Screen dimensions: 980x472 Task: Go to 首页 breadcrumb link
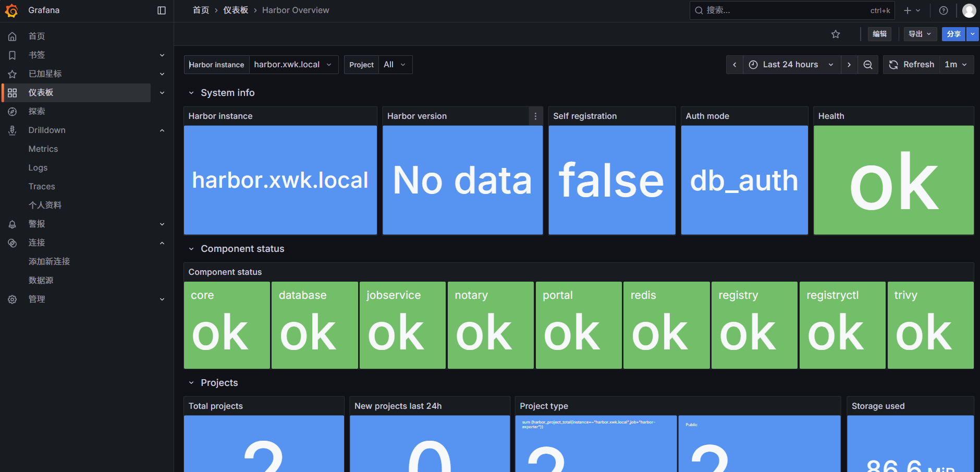[x=201, y=10]
